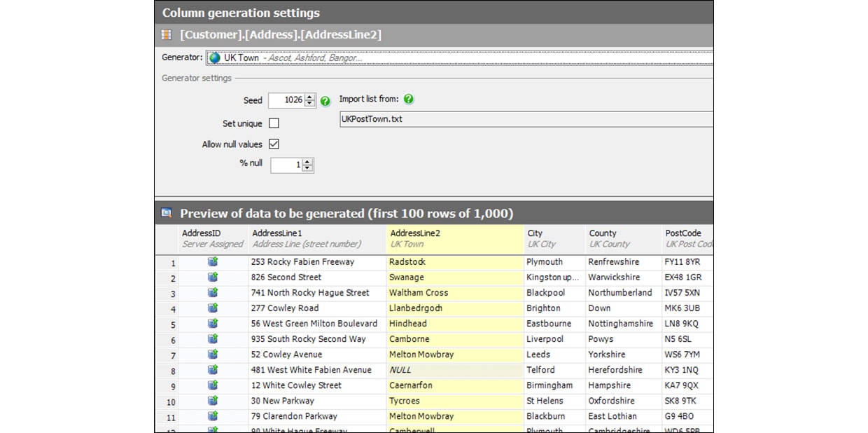Open the Generator dropdown showing UK Town

point(459,58)
